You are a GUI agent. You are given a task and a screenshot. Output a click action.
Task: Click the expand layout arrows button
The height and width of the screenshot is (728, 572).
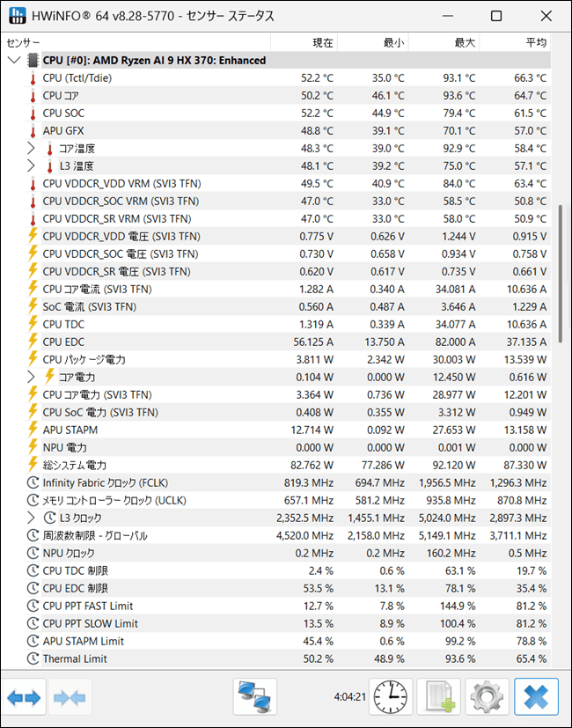click(x=24, y=697)
